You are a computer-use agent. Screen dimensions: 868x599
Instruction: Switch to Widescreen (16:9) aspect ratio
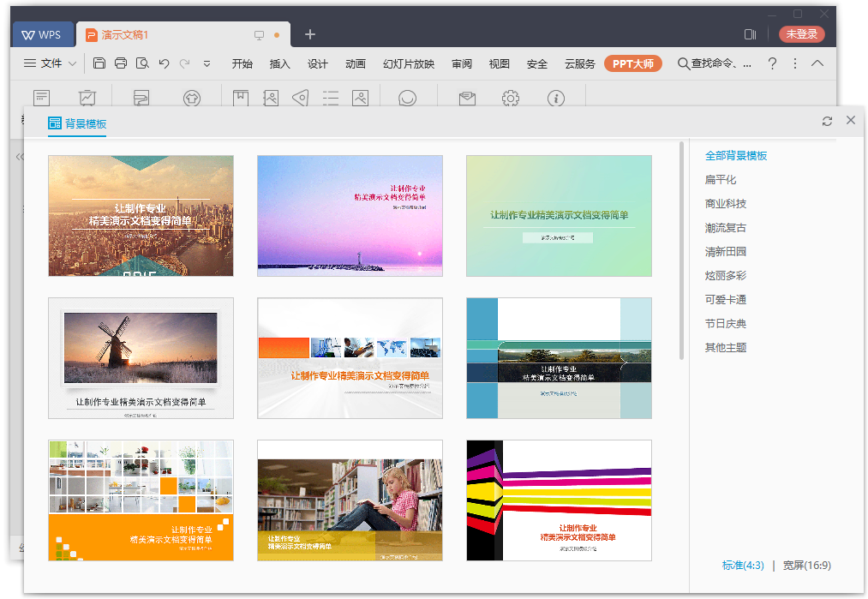point(806,565)
